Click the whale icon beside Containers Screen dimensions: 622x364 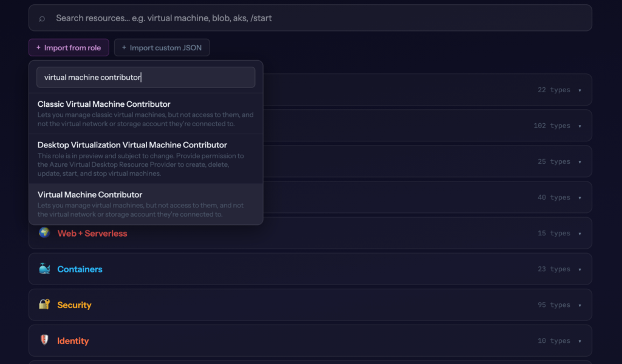tap(44, 269)
